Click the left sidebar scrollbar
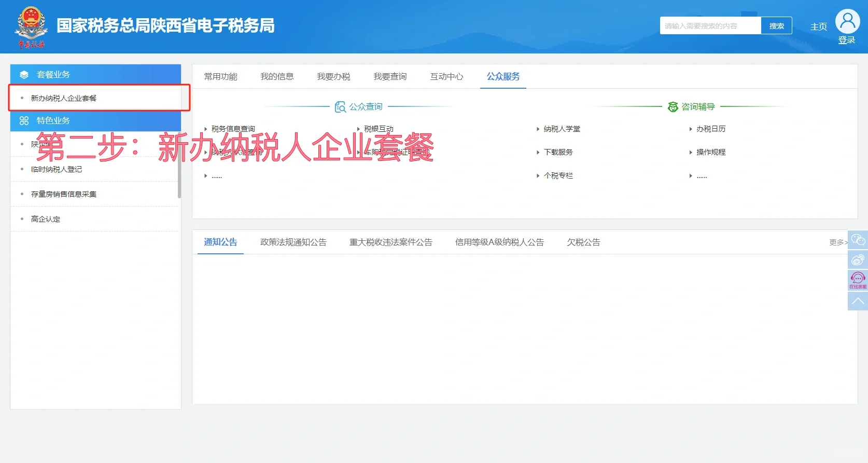The width and height of the screenshot is (868, 463). (x=179, y=171)
